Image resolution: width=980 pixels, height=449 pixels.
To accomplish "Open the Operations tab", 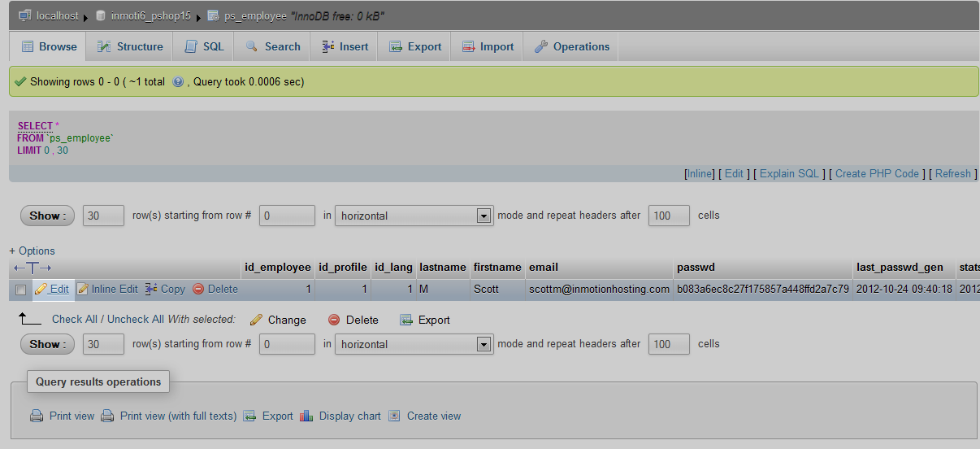I will tap(571, 47).
